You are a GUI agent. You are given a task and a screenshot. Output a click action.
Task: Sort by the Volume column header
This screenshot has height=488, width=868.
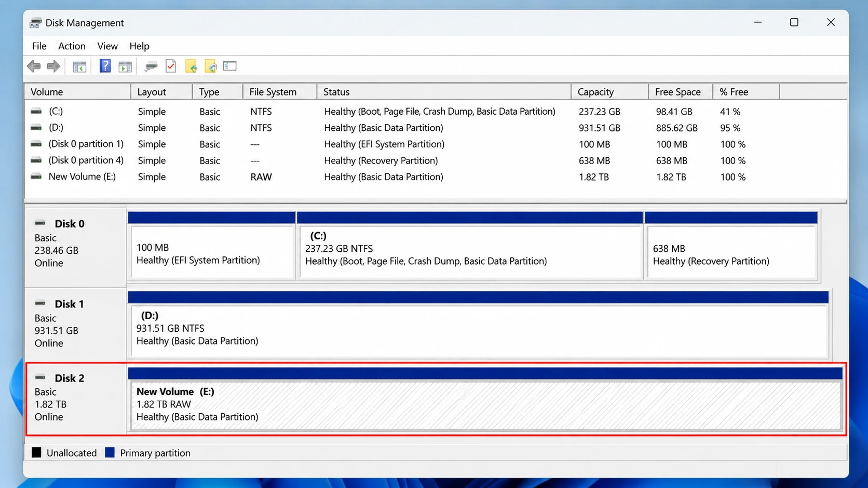click(77, 92)
